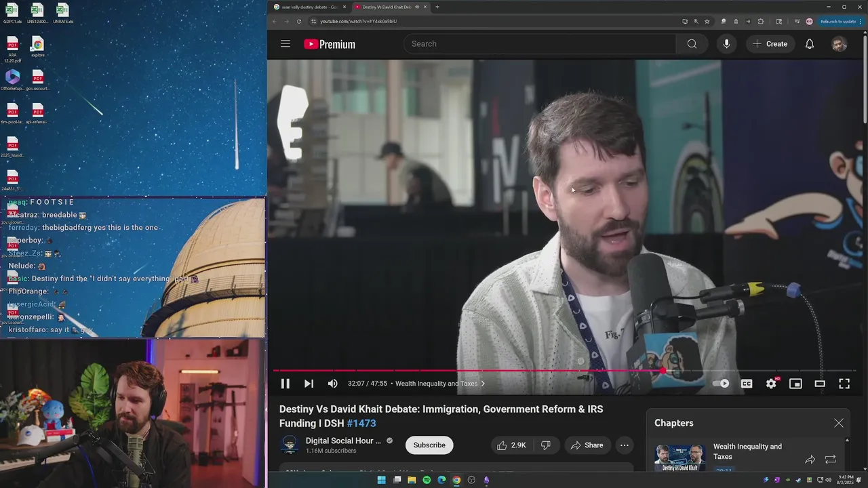This screenshot has width=868, height=488.
Task: Open the Create menu
Action: pyautogui.click(x=770, y=44)
